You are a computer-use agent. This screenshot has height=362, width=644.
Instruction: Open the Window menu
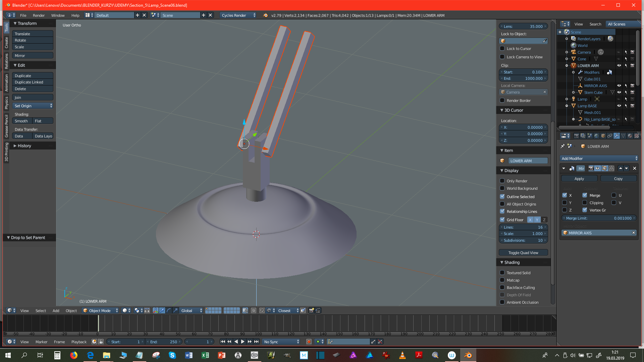58,15
